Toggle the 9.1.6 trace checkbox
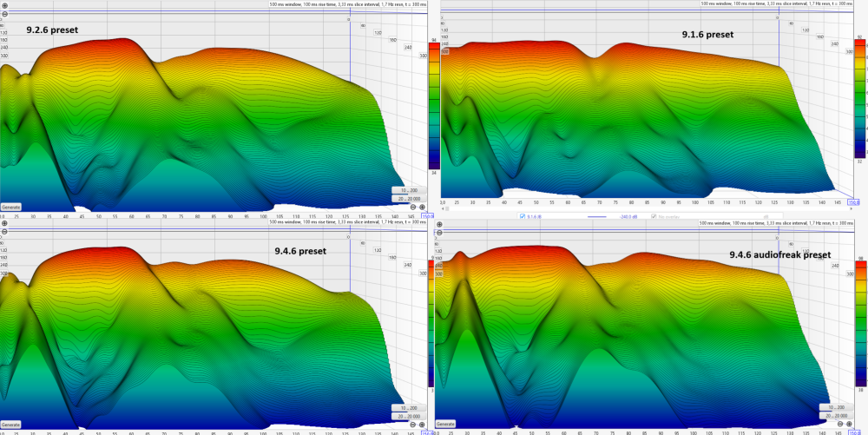The width and height of the screenshot is (868, 435). pos(522,216)
